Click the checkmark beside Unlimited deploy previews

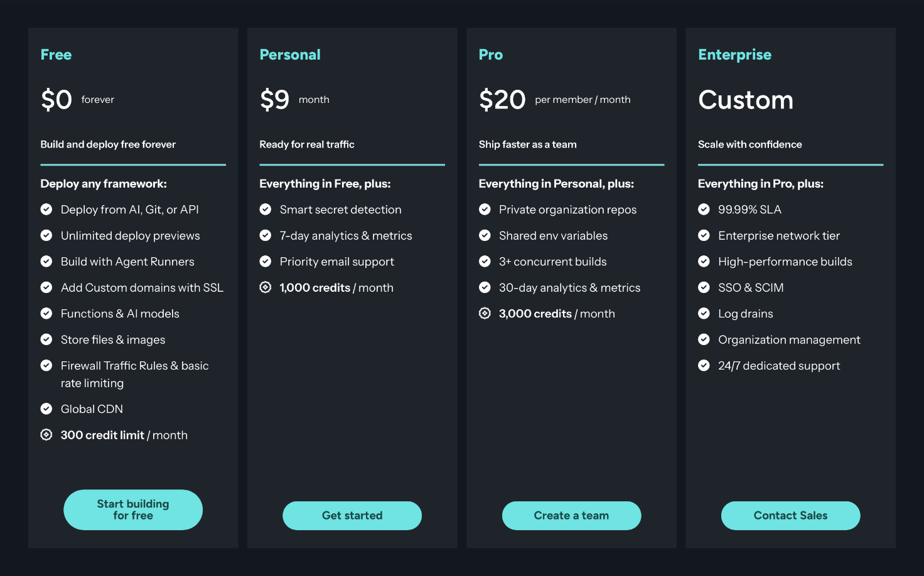click(46, 235)
